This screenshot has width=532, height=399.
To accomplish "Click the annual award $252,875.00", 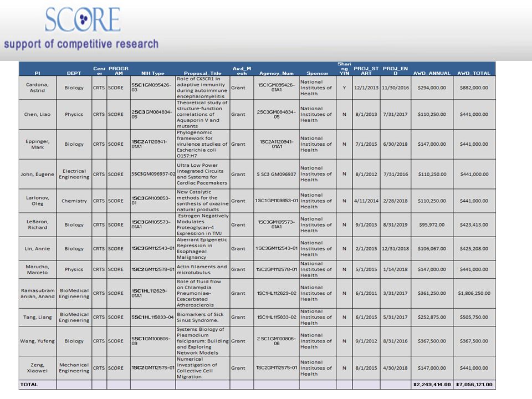I will pos(432,317).
